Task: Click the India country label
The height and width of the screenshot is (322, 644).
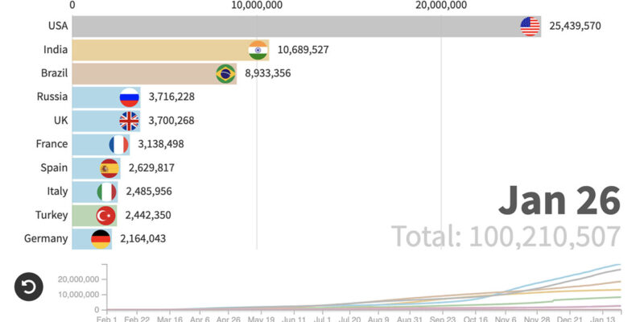Action: tap(55, 50)
